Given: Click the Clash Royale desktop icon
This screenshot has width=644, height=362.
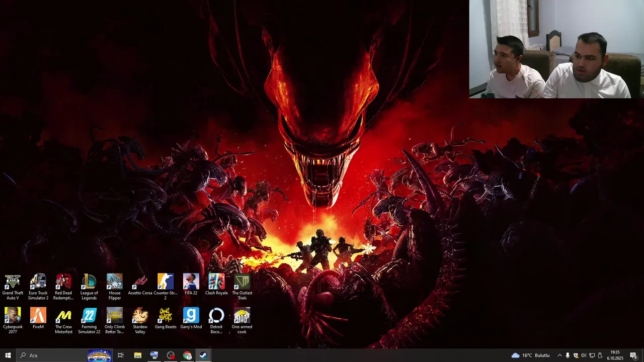Looking at the screenshot, I should pyautogui.click(x=216, y=285).
